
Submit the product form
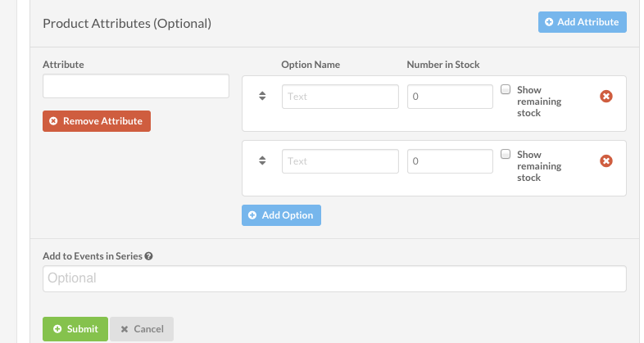pos(75,329)
